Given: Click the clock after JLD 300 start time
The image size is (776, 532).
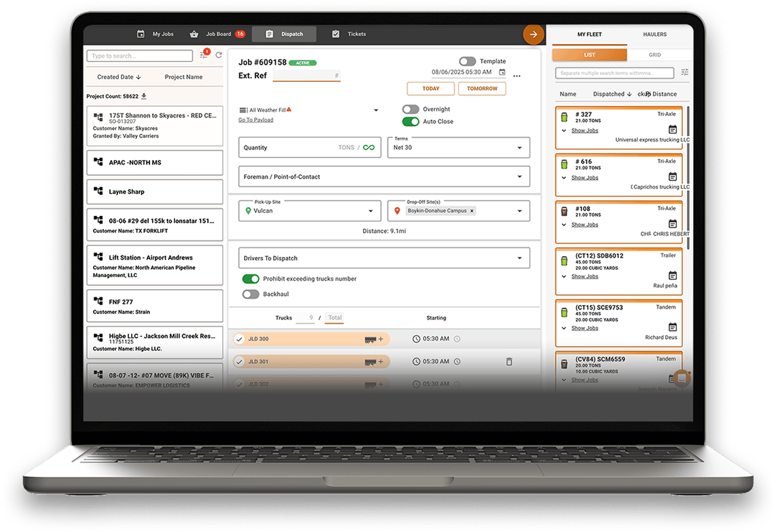Looking at the screenshot, I should pyautogui.click(x=457, y=339).
